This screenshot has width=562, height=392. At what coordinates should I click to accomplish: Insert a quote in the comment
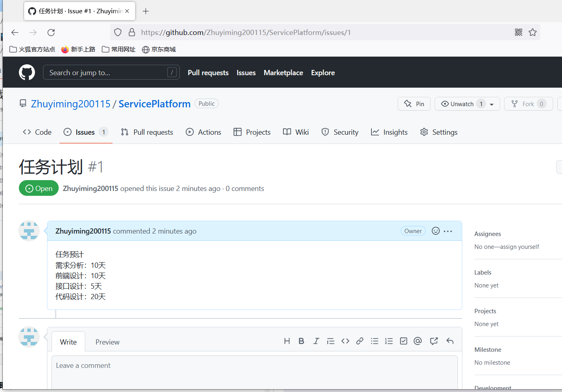click(331, 341)
